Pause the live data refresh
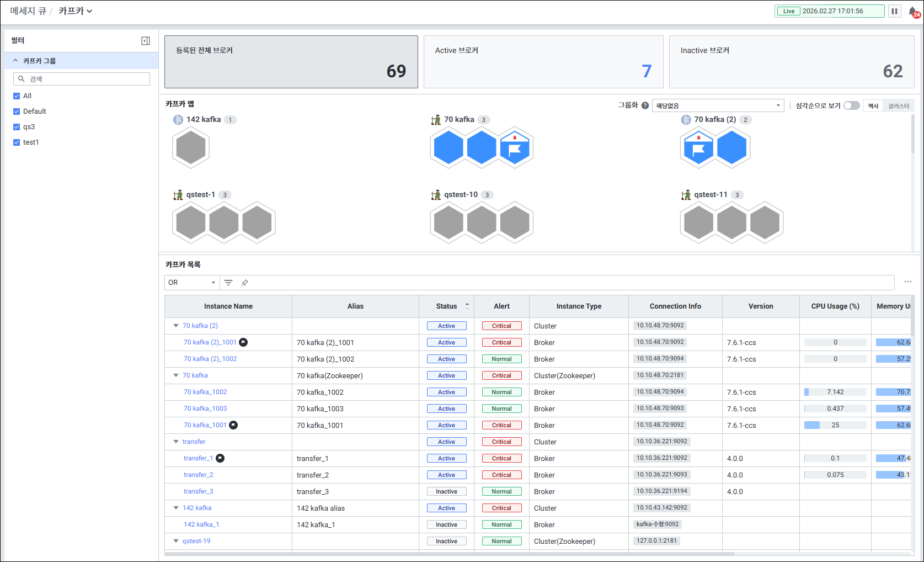Viewport: 924px width, 562px height. [x=894, y=11]
